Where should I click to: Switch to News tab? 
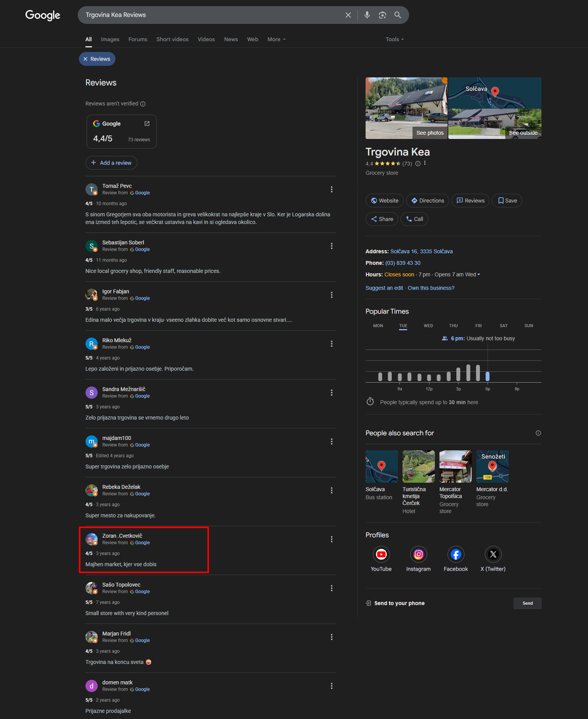231,39
